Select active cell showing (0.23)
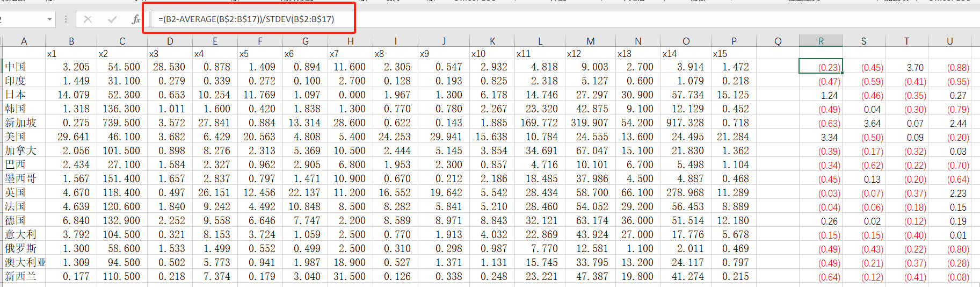980x287 pixels. [821, 67]
